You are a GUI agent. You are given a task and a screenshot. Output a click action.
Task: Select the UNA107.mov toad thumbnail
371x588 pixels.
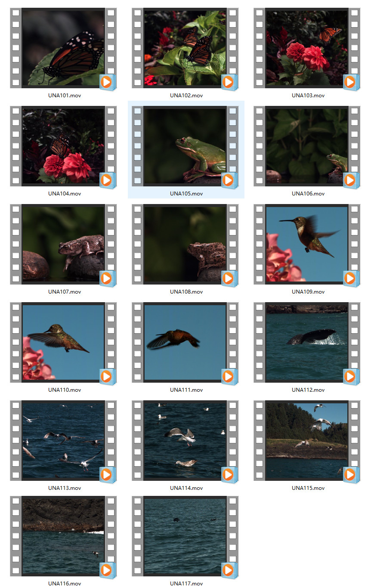tap(63, 244)
